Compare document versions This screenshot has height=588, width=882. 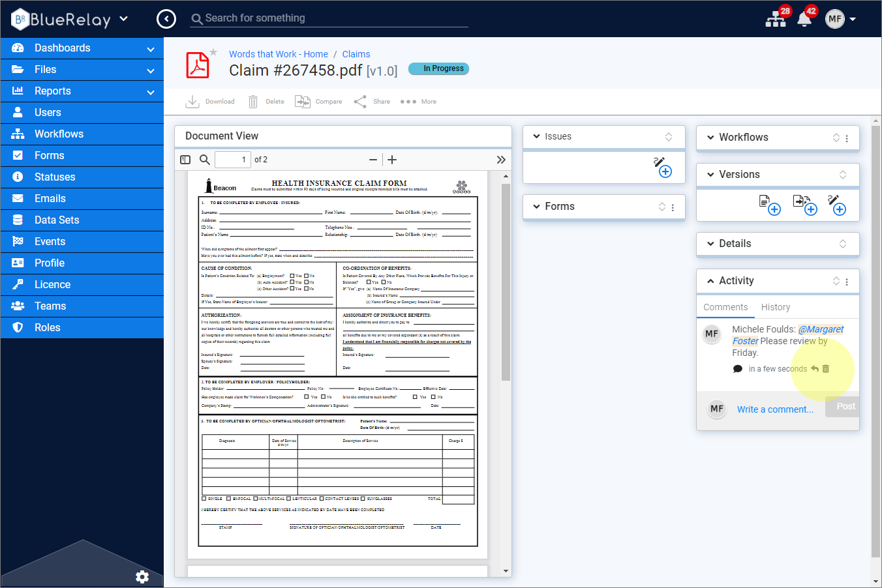click(318, 102)
